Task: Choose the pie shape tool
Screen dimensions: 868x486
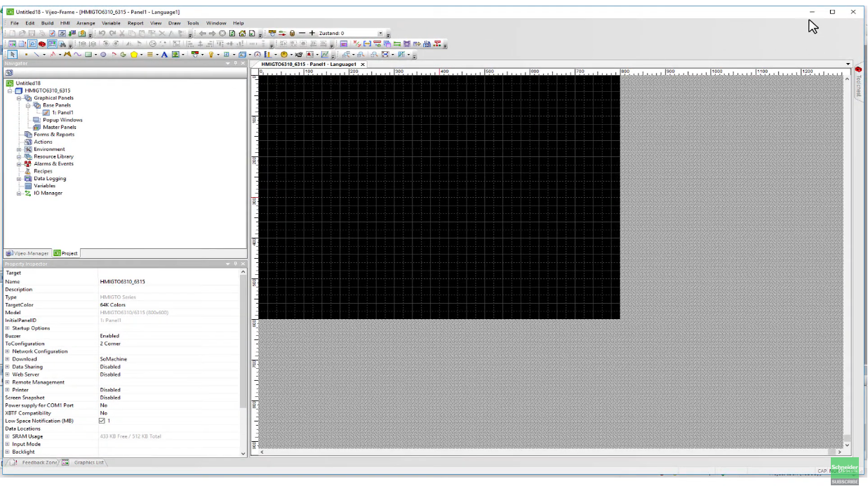Action: pos(123,54)
